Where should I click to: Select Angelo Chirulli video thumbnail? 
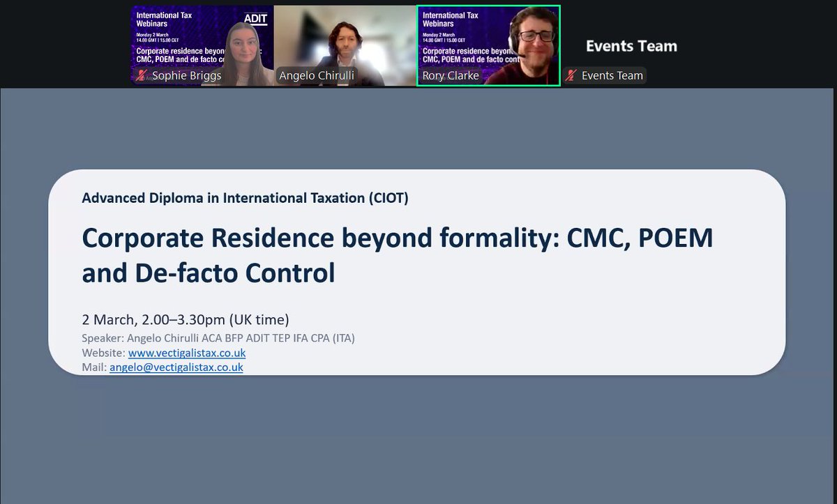(345, 45)
